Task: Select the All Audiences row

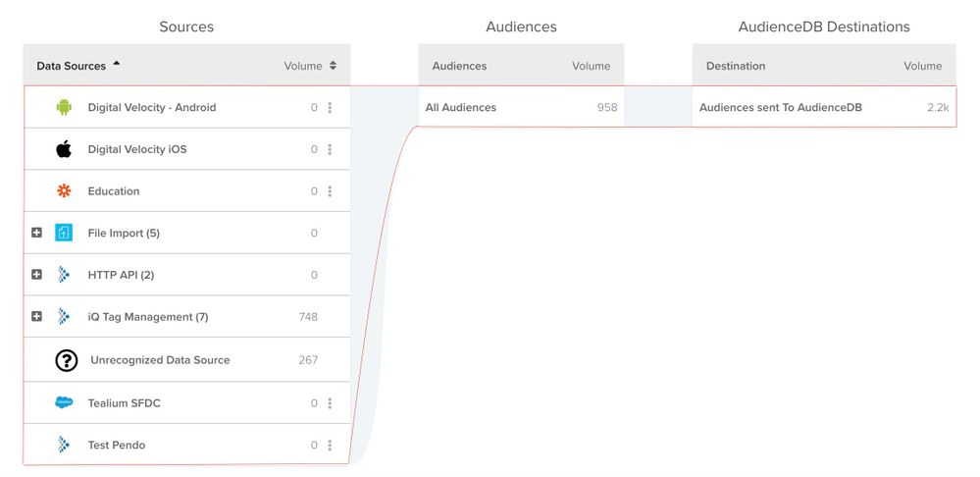Action: (521, 108)
